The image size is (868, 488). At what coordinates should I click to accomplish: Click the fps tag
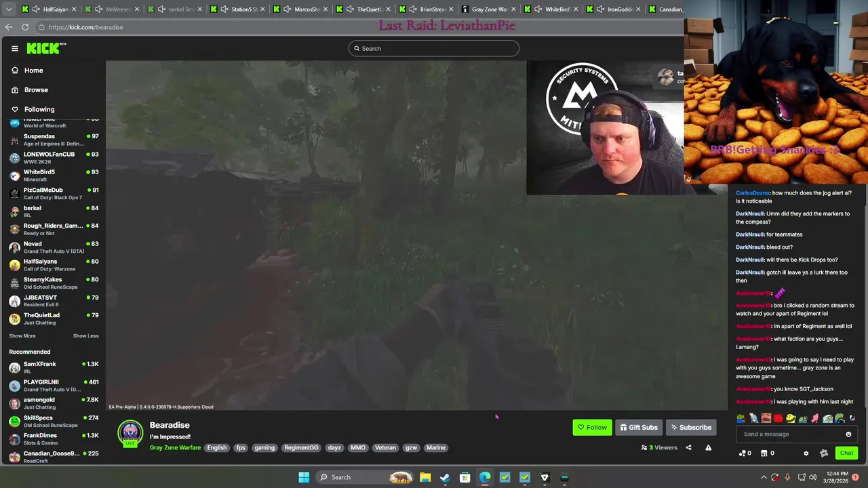pyautogui.click(x=241, y=447)
